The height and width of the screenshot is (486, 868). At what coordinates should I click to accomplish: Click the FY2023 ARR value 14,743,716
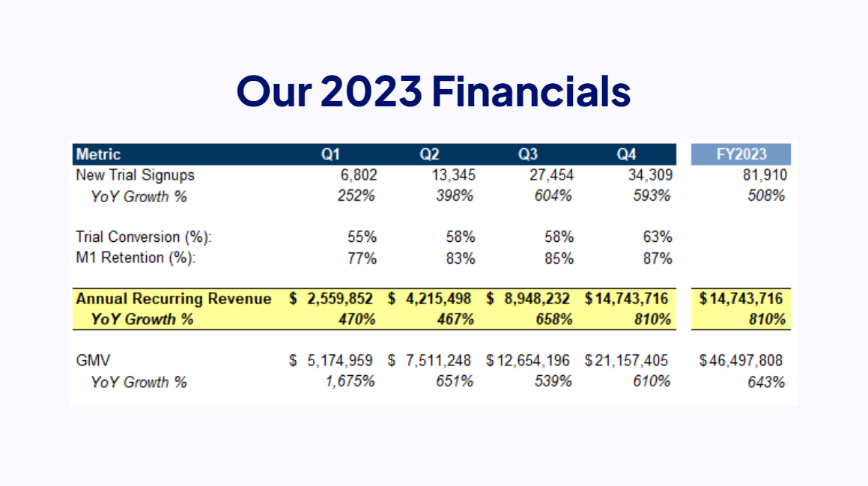click(x=745, y=298)
